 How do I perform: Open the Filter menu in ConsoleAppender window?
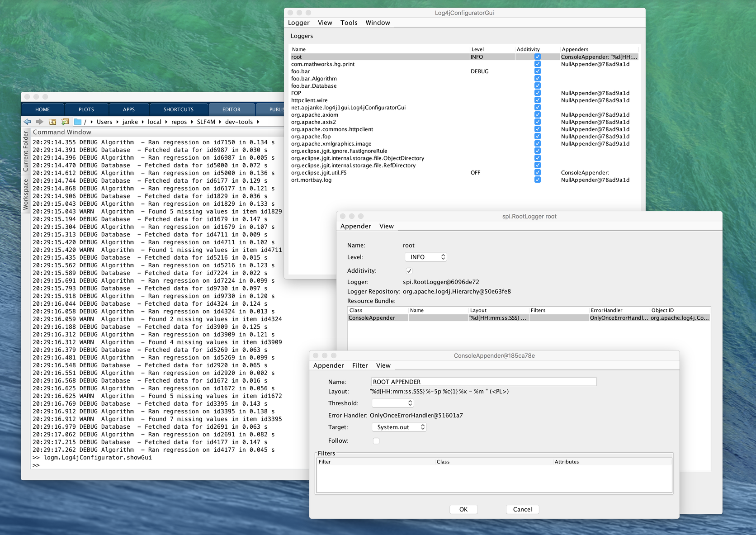pyautogui.click(x=360, y=365)
